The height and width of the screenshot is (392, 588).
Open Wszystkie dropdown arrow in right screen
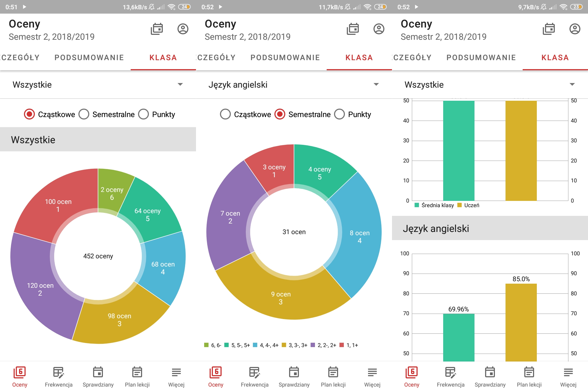pos(572,84)
